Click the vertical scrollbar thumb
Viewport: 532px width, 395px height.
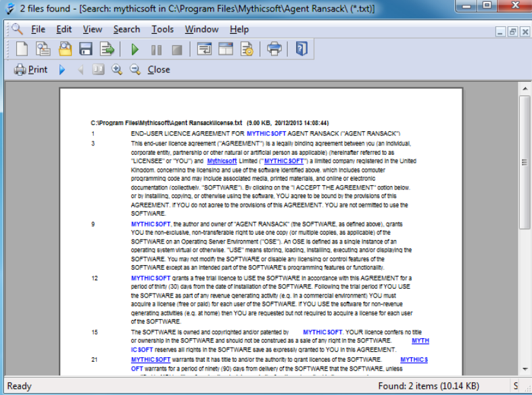(x=525, y=163)
